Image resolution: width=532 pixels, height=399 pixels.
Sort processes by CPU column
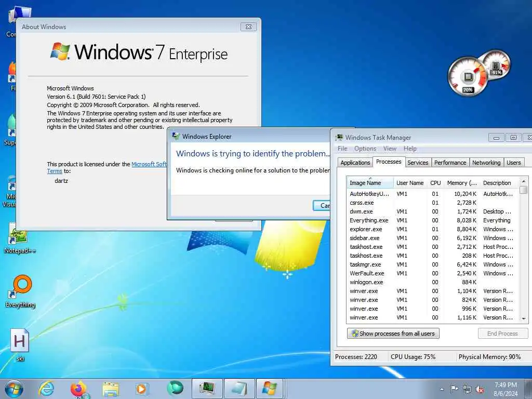point(435,183)
